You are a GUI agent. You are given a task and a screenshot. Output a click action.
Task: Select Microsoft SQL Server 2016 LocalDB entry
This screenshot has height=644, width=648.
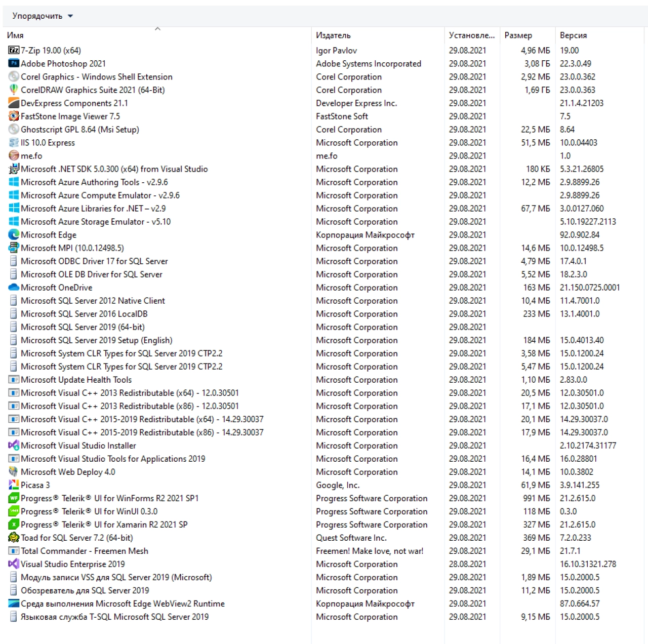(84, 313)
